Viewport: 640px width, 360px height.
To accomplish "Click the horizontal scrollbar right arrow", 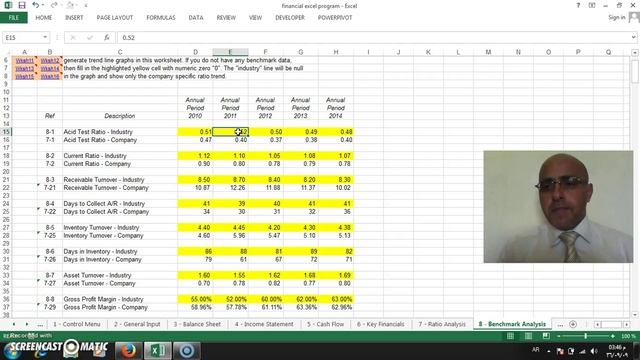I will coord(626,324).
